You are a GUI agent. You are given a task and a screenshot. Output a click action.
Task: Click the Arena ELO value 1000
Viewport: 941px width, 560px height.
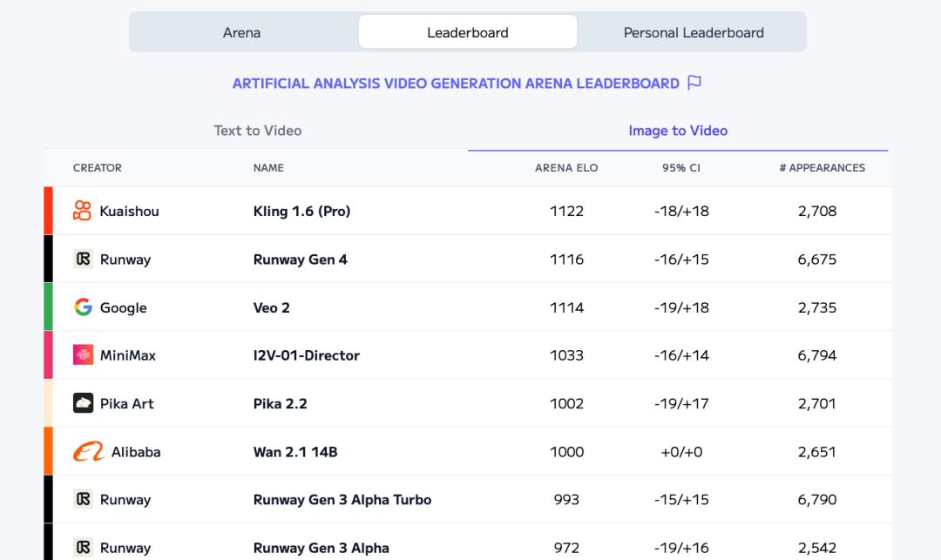point(566,452)
